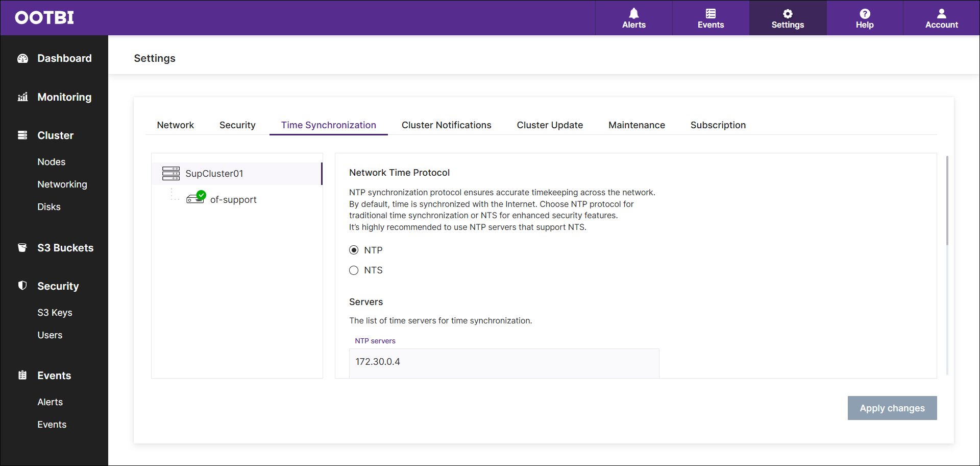This screenshot has height=466, width=980.
Task: Click the OOTBI logo
Action: pyautogui.click(x=44, y=18)
